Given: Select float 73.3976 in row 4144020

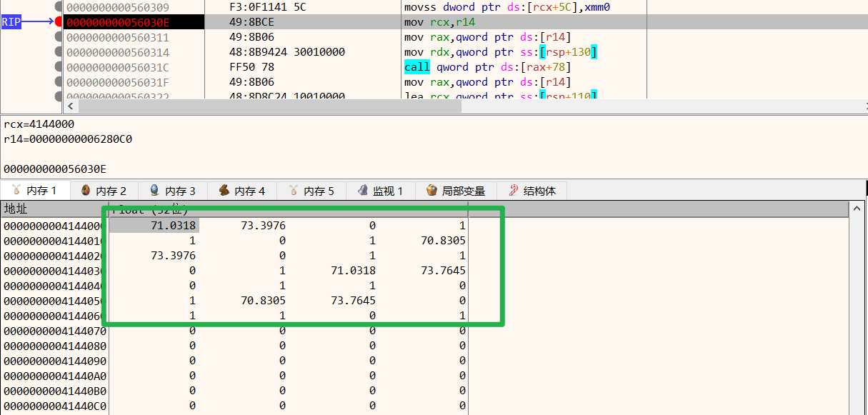Looking at the screenshot, I should pos(173,256).
